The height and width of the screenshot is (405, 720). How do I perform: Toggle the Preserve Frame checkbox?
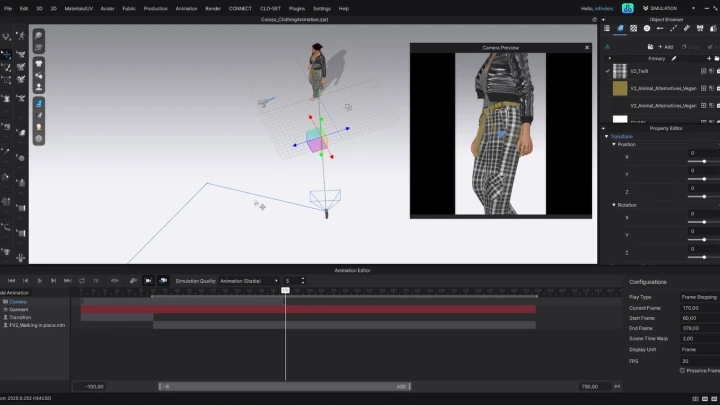coord(682,371)
